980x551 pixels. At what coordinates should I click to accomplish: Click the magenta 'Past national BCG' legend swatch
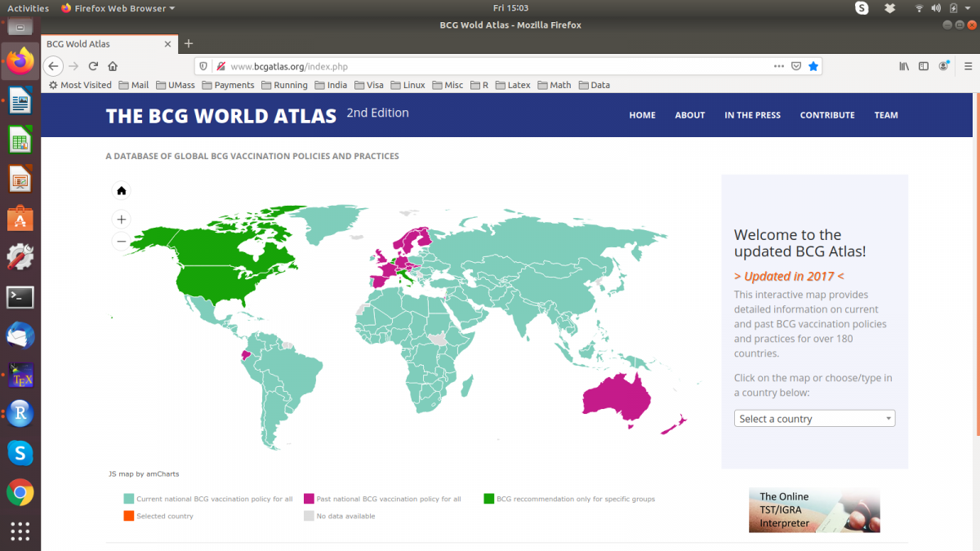coord(309,499)
